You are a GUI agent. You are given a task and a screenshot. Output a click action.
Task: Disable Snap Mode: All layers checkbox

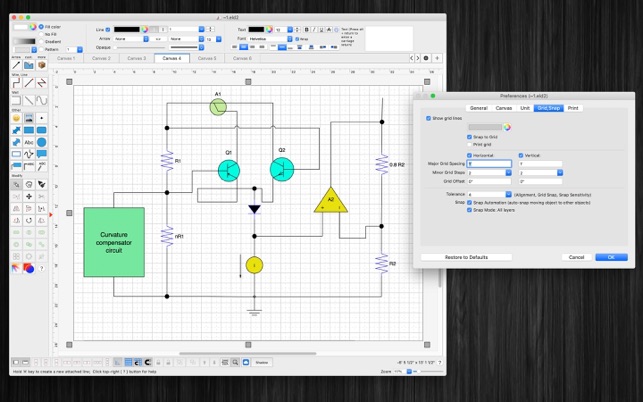pyautogui.click(x=470, y=210)
